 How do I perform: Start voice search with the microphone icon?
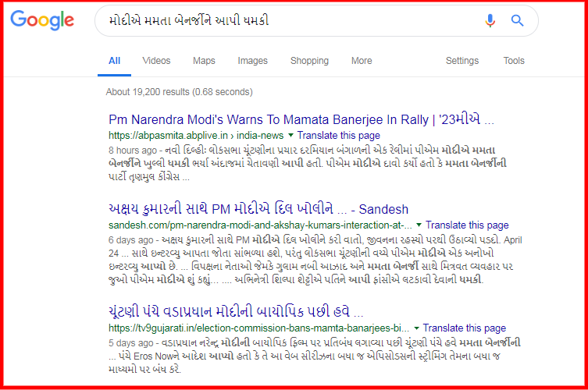click(x=490, y=20)
